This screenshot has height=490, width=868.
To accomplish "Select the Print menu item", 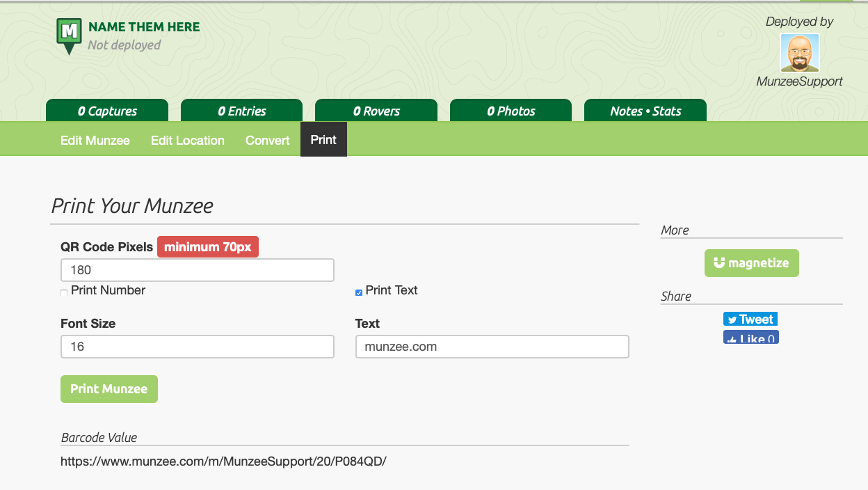I will click(x=323, y=140).
